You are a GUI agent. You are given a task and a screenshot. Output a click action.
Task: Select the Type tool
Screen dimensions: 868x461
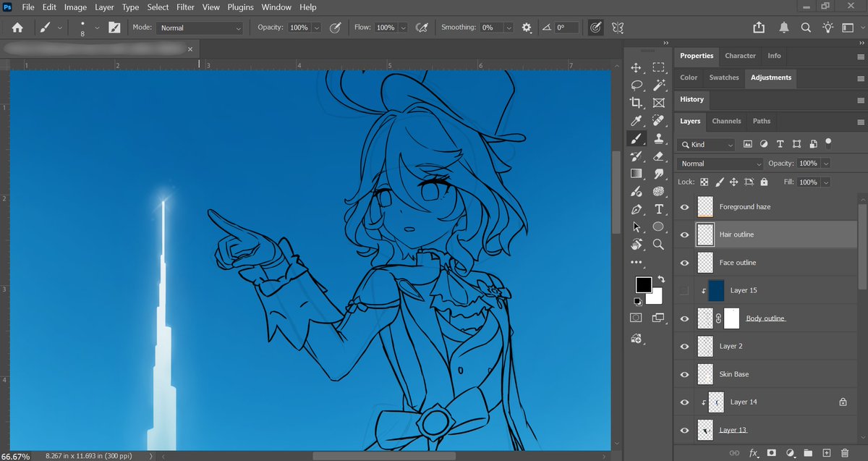[658, 209]
